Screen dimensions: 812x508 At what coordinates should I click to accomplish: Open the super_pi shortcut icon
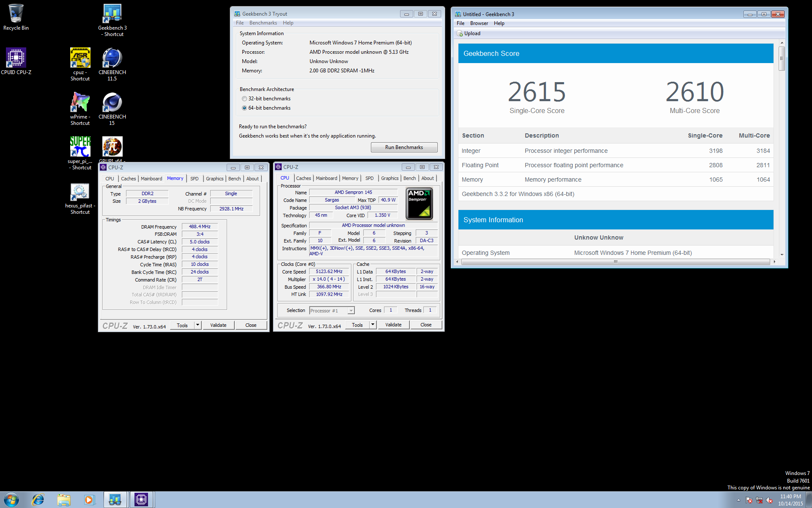pyautogui.click(x=80, y=153)
